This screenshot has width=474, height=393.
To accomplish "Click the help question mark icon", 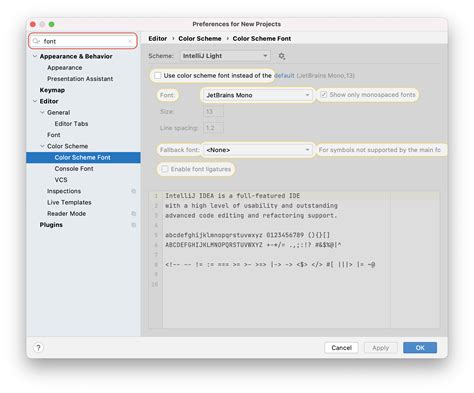I will [x=38, y=348].
